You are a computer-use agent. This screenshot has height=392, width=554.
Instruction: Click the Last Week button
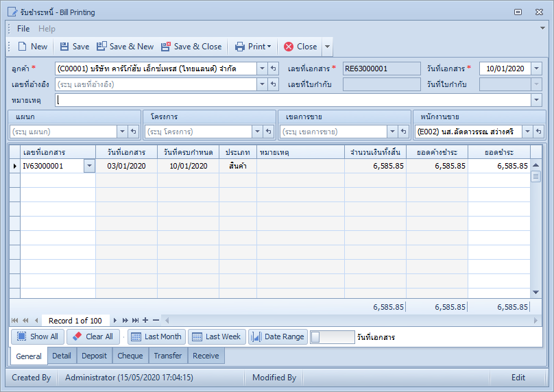click(217, 336)
